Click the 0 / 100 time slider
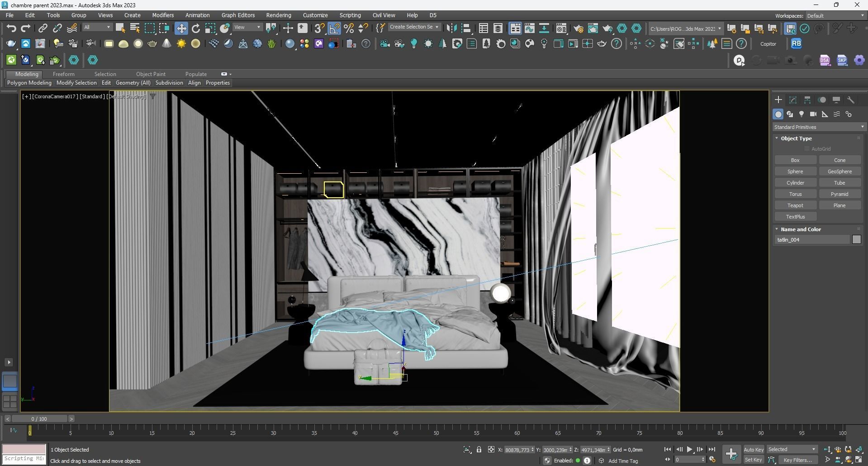Viewport: 868px width, 466px height. click(x=39, y=419)
